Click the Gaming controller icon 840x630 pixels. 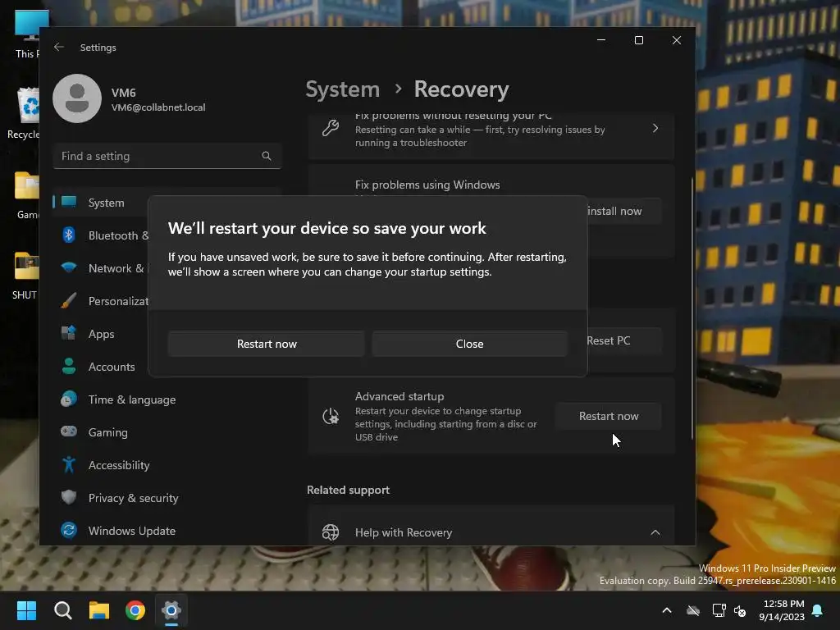tap(69, 431)
